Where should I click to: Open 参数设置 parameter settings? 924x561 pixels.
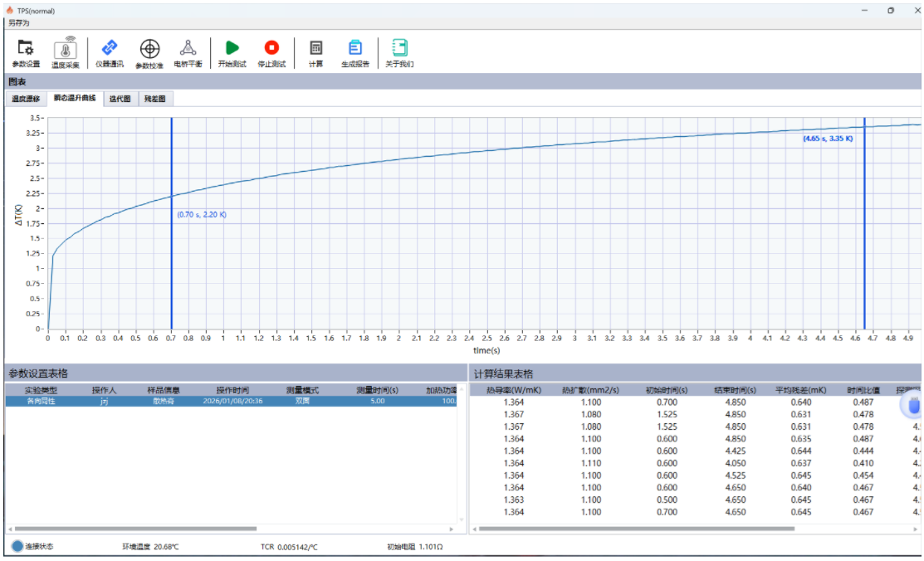[x=26, y=53]
